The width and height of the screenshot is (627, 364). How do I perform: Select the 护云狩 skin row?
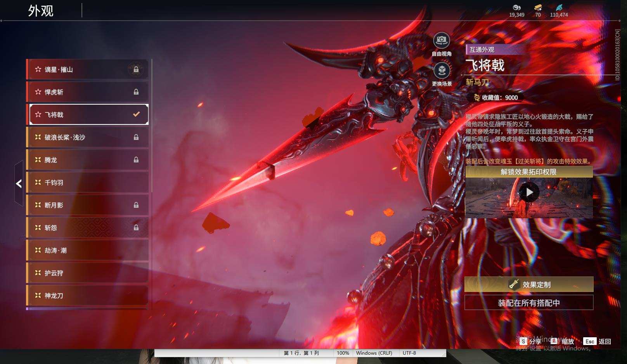point(87,273)
